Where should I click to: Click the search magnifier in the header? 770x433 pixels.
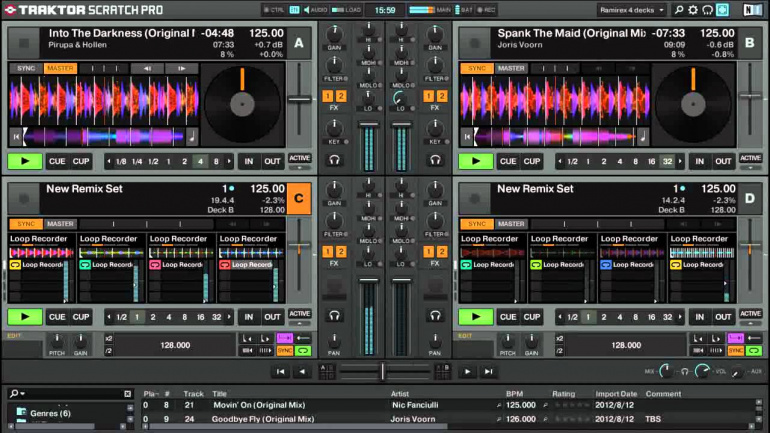point(679,10)
